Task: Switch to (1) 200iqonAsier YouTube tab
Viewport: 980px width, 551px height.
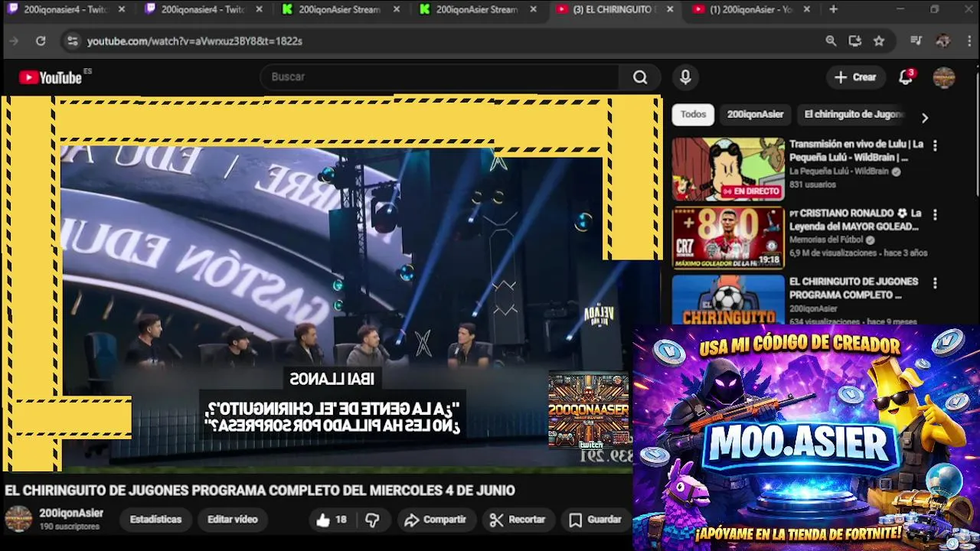Action: 752,9
